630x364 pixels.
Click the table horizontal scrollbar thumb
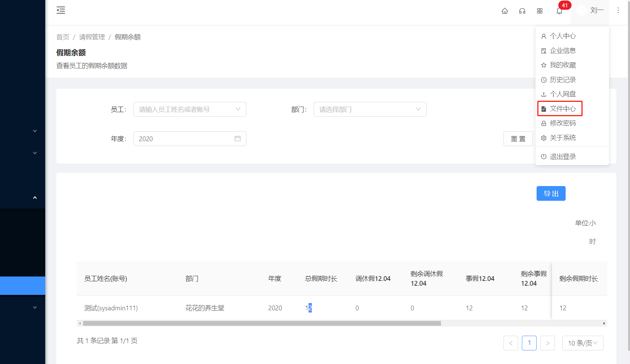262,324
